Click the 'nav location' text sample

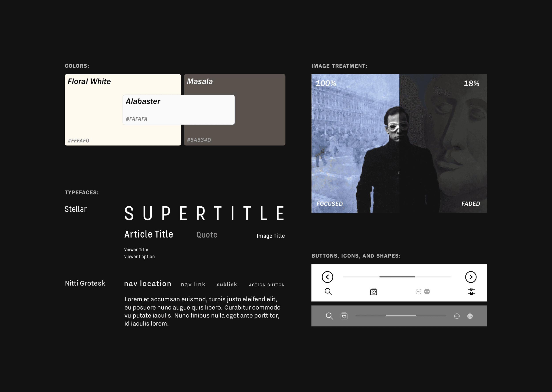[148, 283]
